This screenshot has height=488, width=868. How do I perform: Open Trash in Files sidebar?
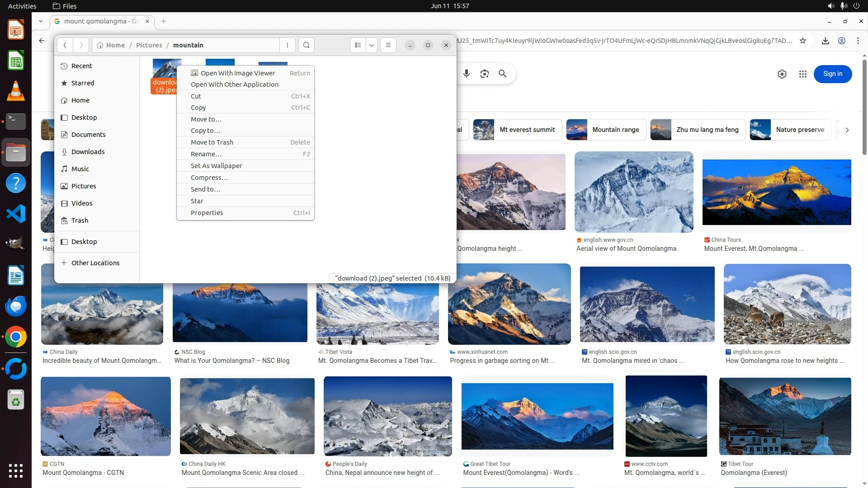click(80, 221)
